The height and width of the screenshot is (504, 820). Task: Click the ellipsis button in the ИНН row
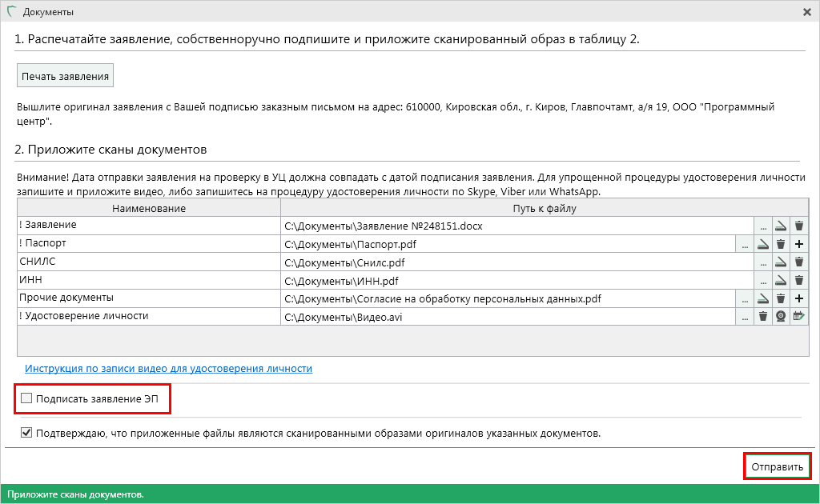click(763, 281)
